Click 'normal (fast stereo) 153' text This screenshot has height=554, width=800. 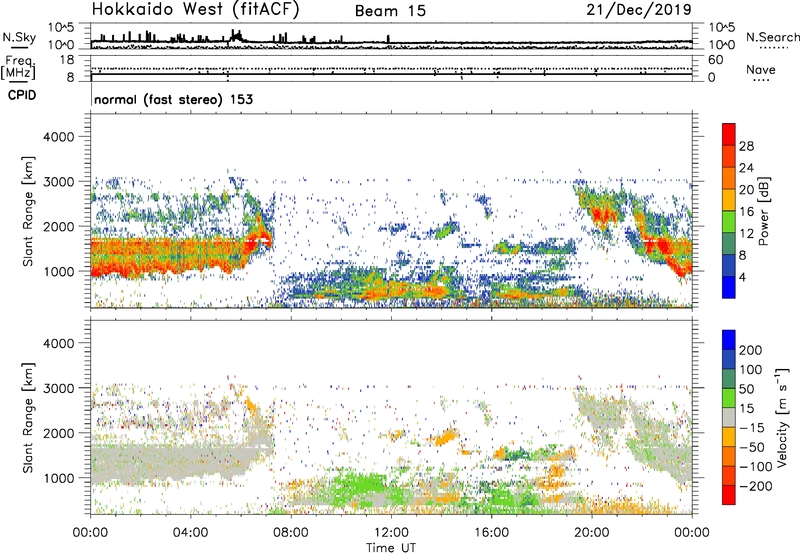coord(173,99)
